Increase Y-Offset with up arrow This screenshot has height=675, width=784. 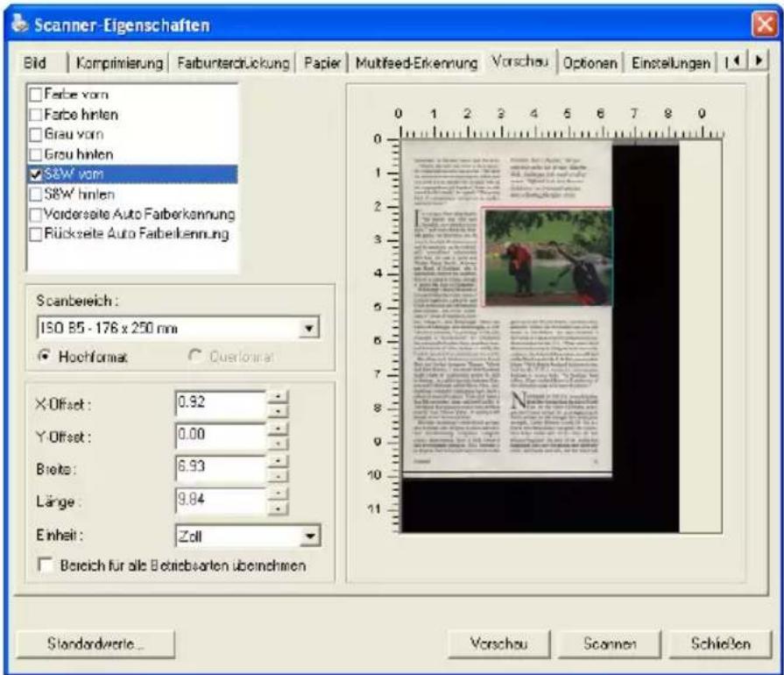[x=278, y=430]
